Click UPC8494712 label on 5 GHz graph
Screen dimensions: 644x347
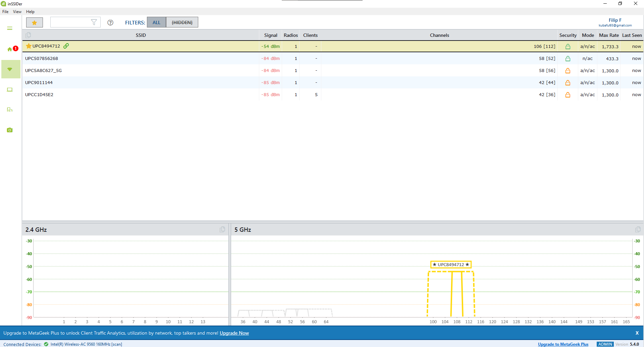451,265
